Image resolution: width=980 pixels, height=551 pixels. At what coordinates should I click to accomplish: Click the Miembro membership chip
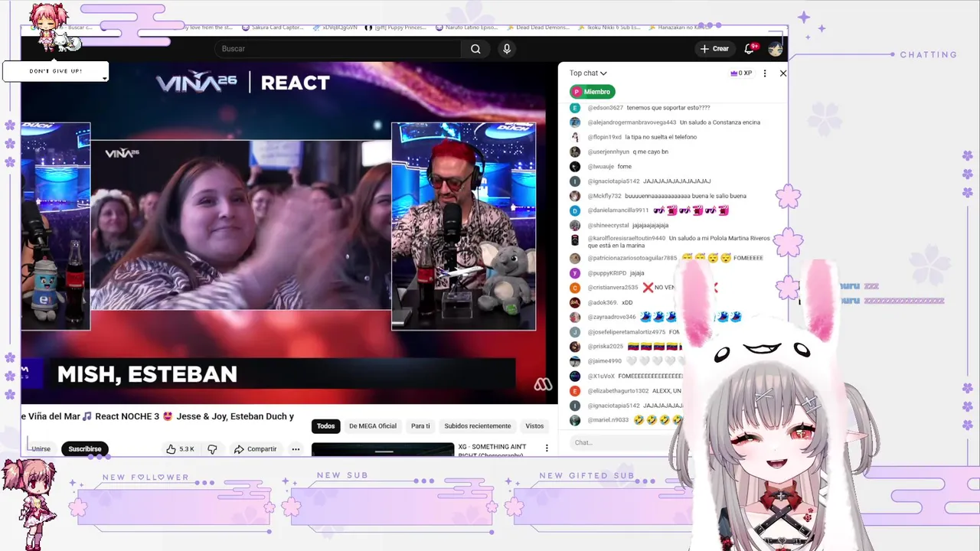(x=592, y=92)
